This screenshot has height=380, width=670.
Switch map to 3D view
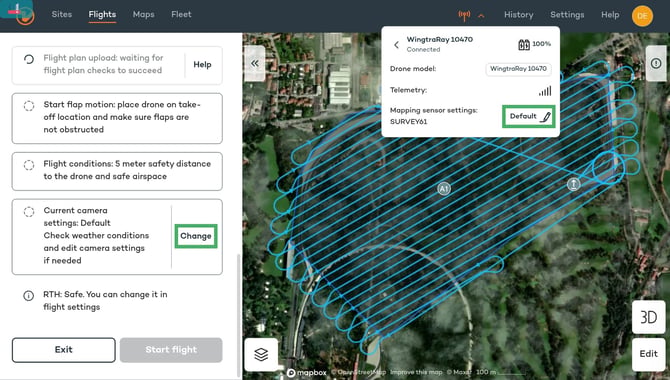tap(648, 317)
